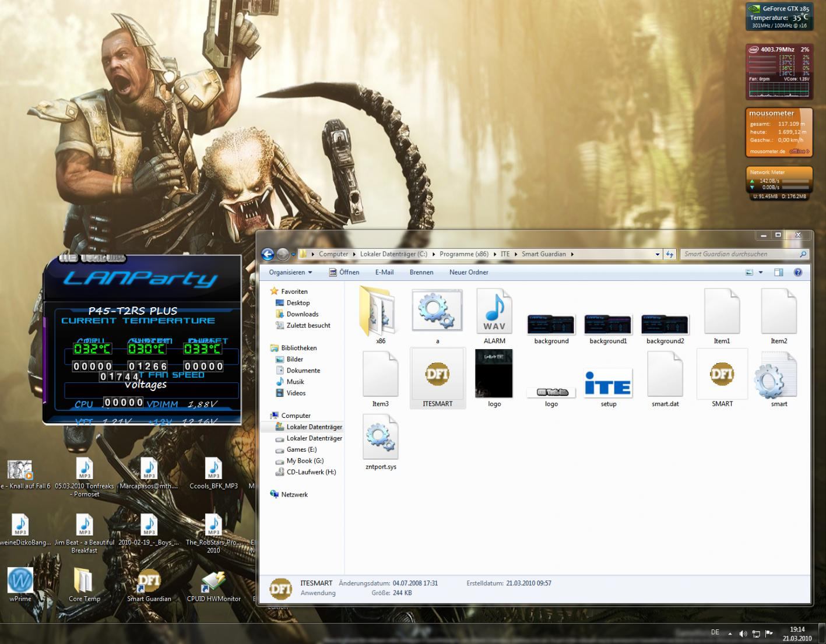Select Games (E:) in navigation pane
The width and height of the screenshot is (826, 644).
coord(301,449)
